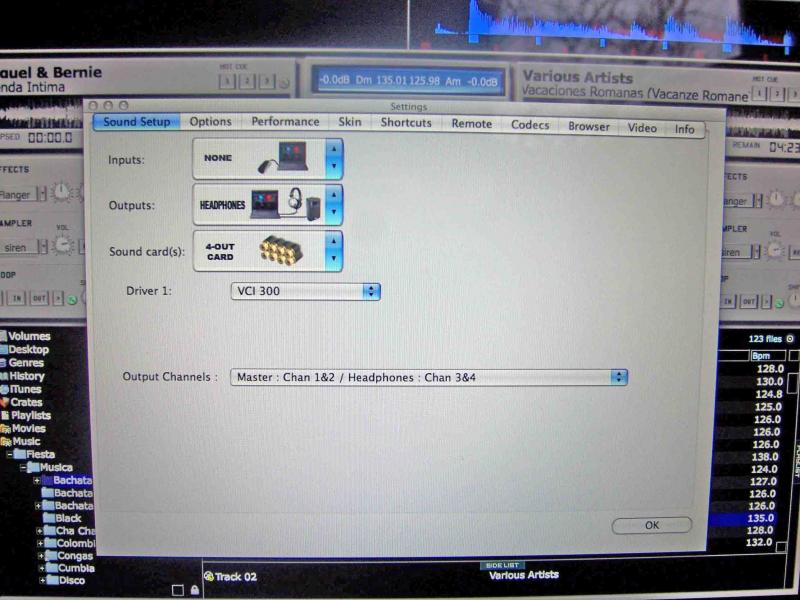Collapse the Musica folder
This screenshot has width=800, height=600.
coord(23,467)
